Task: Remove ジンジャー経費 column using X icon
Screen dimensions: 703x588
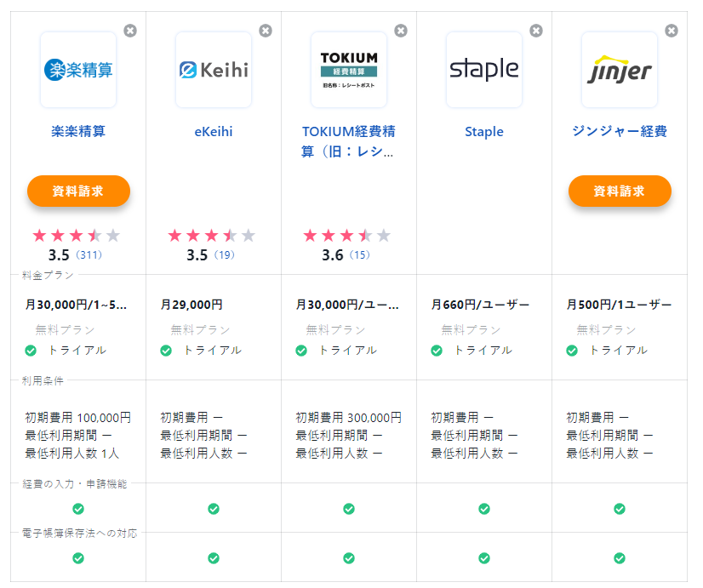Action: 672,31
